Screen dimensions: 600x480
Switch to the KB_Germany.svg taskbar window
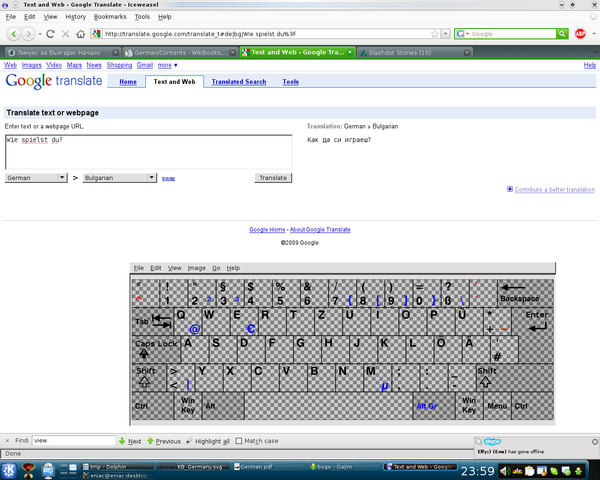point(194,467)
